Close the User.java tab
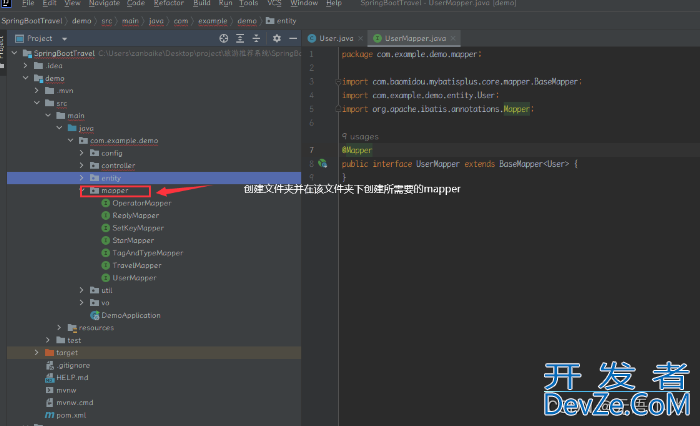The width and height of the screenshot is (700, 426). 360,38
